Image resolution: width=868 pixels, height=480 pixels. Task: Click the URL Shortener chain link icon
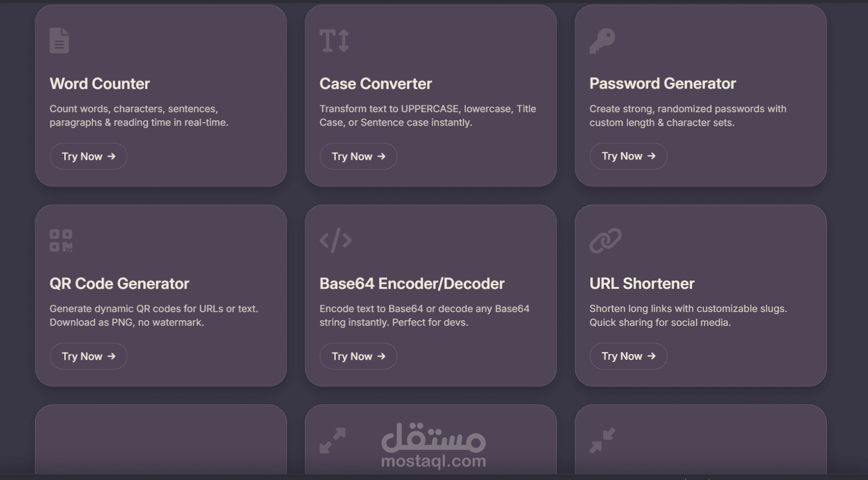point(605,241)
